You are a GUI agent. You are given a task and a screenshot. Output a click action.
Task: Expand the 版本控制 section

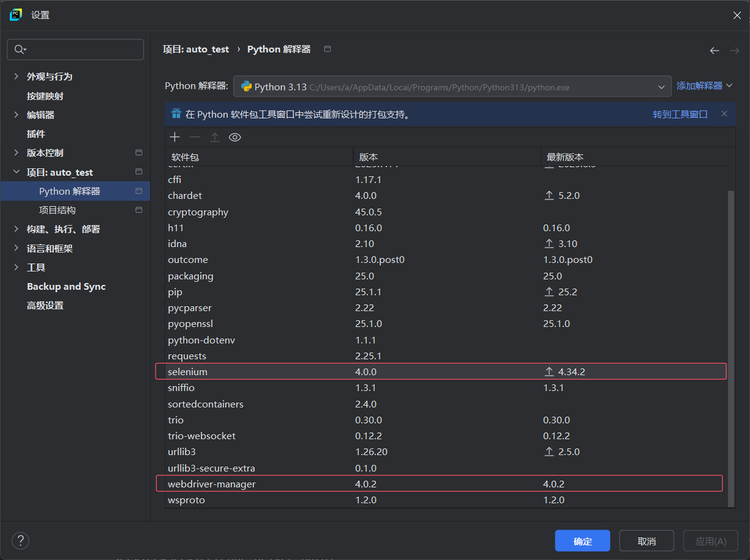coord(16,153)
